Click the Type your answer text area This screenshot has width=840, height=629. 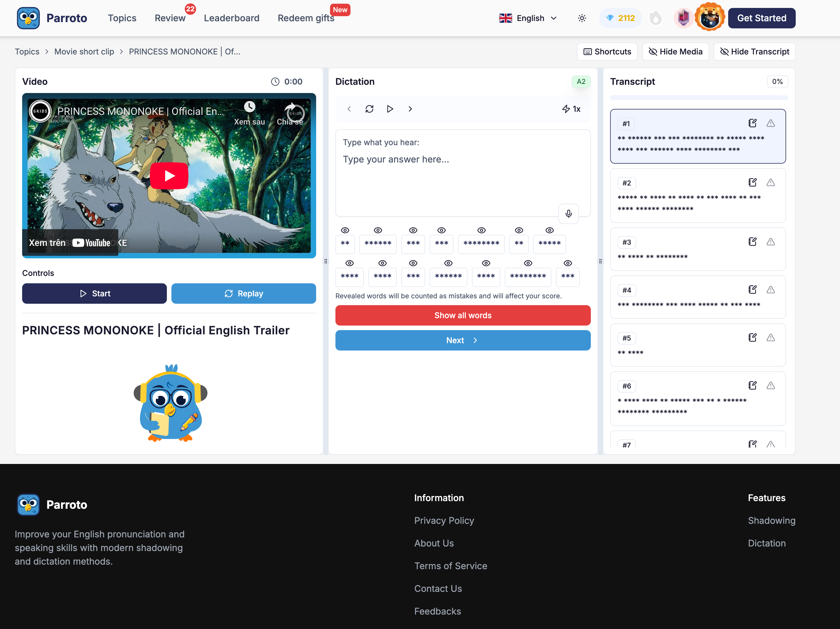463,173
